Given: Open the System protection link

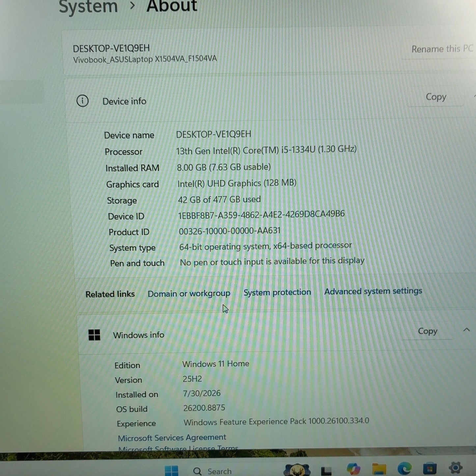Looking at the screenshot, I should (277, 292).
